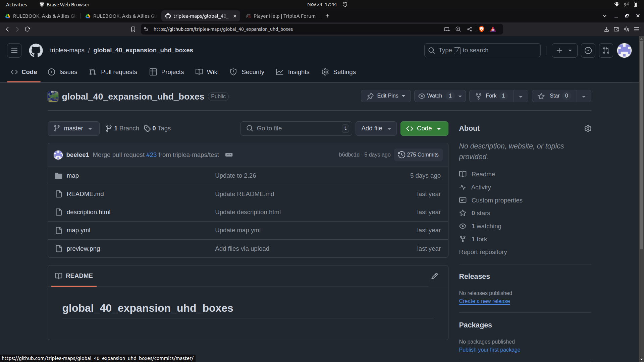
Task: Open pull request #23 link
Action: pos(151,155)
